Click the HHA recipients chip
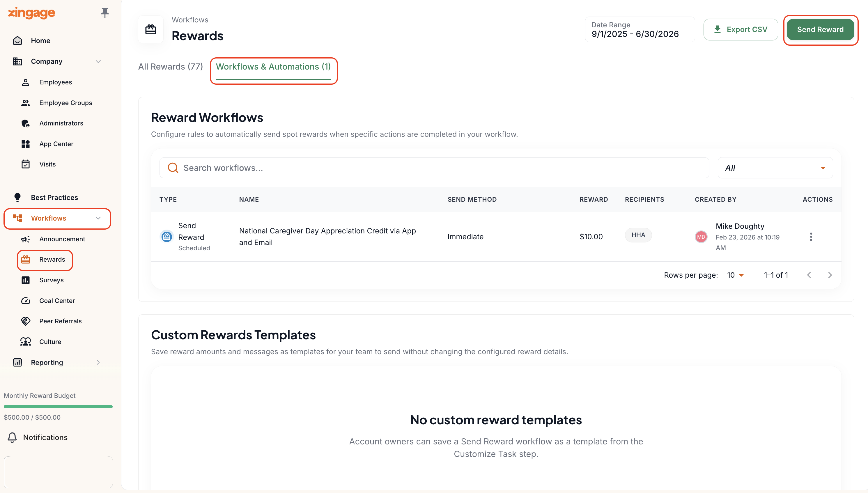 tap(638, 235)
